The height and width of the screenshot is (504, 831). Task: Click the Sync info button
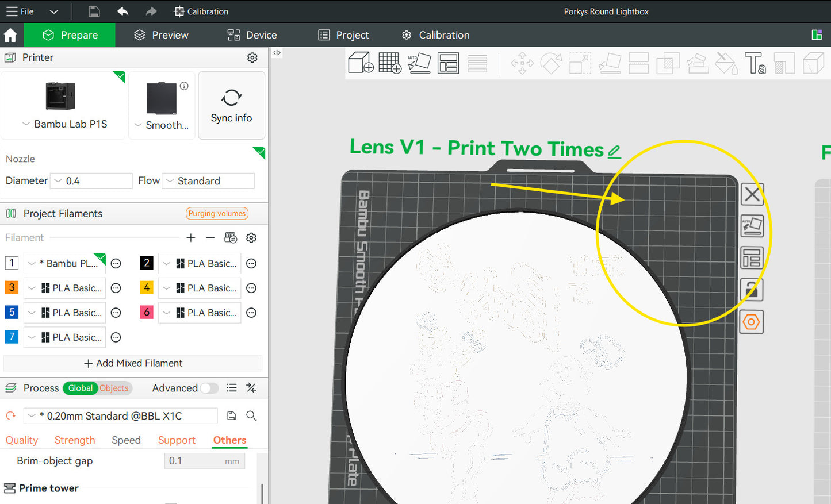[x=232, y=106]
